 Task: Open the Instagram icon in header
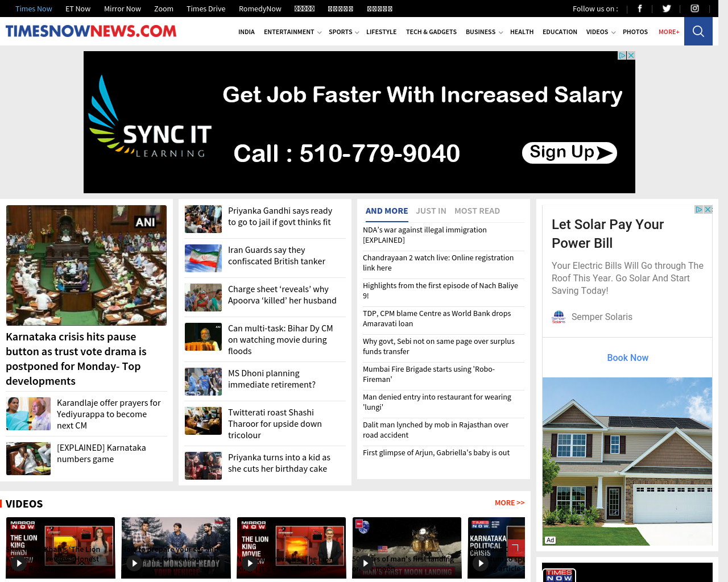click(694, 9)
